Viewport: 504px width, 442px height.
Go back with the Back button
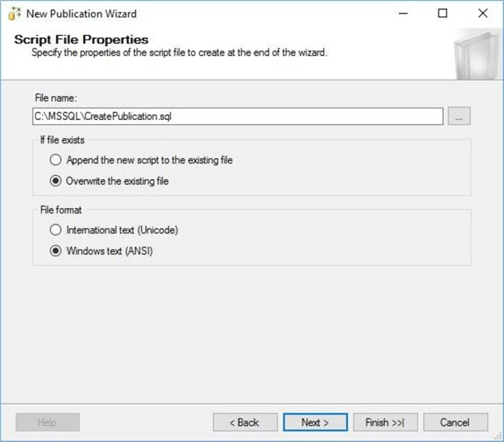[x=244, y=423]
